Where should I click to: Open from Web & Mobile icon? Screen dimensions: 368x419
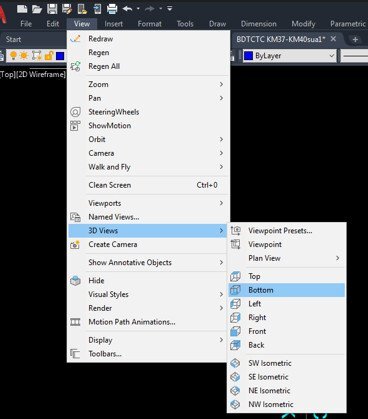[82, 9]
